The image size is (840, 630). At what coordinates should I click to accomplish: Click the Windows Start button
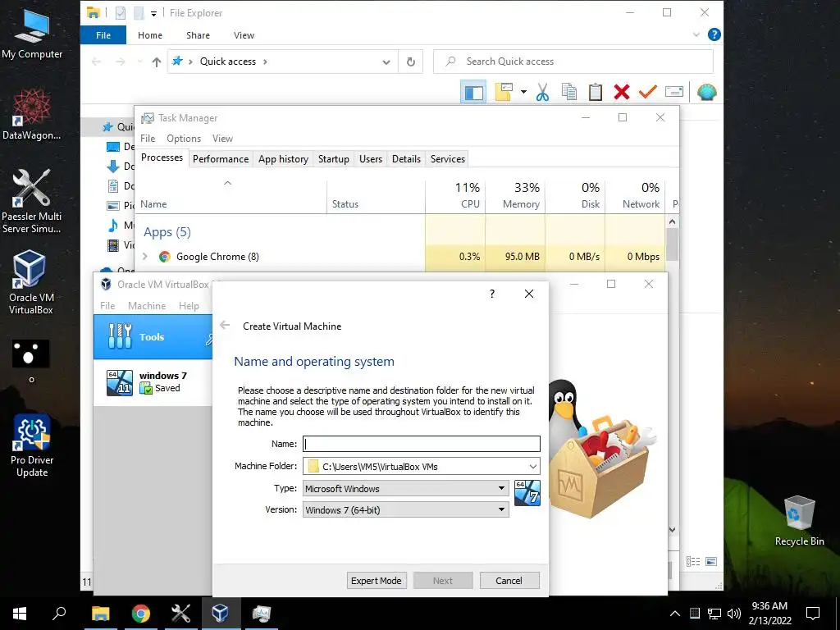point(20,614)
